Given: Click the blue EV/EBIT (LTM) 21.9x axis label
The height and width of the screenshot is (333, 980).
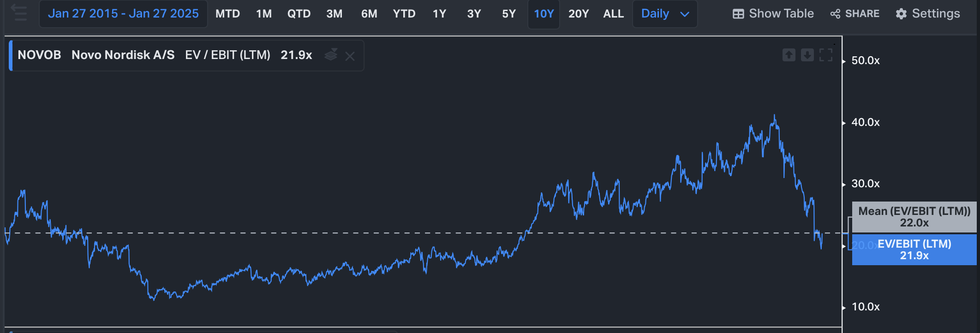Looking at the screenshot, I should click(914, 250).
